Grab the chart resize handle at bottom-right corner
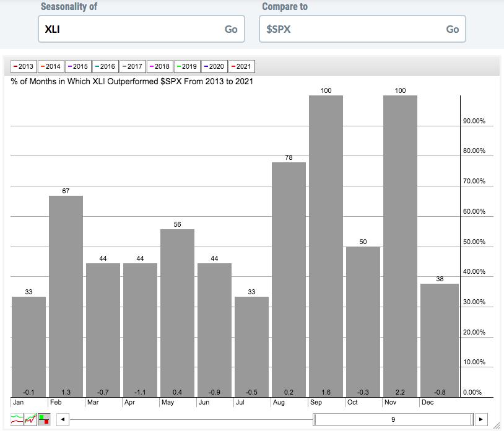Viewport: 504px width, 433px height. (497, 426)
